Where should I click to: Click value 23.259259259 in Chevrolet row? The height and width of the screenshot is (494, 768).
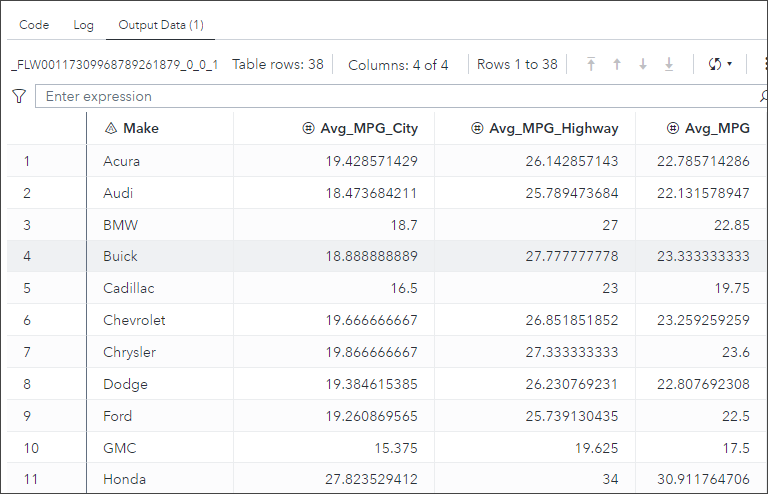click(703, 320)
